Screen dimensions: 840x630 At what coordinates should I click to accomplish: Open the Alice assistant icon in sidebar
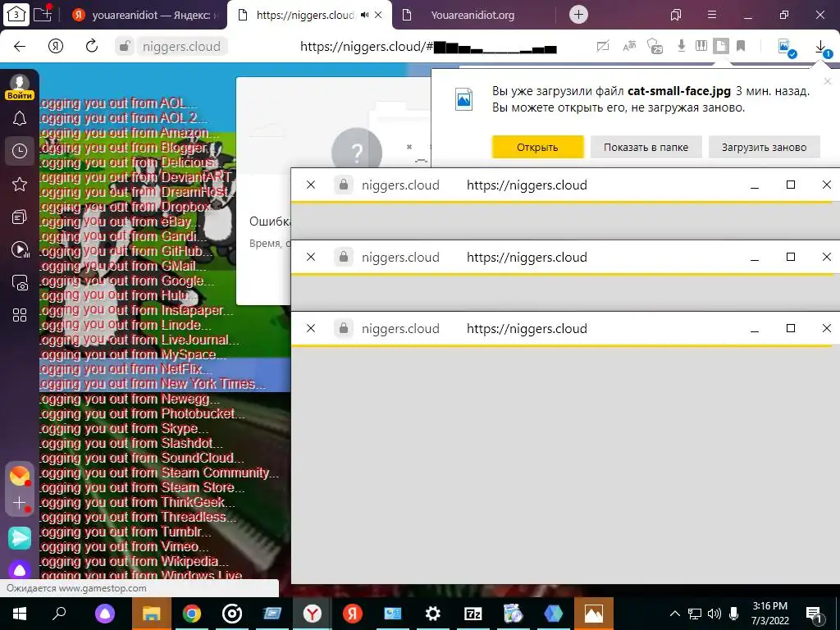(x=20, y=570)
